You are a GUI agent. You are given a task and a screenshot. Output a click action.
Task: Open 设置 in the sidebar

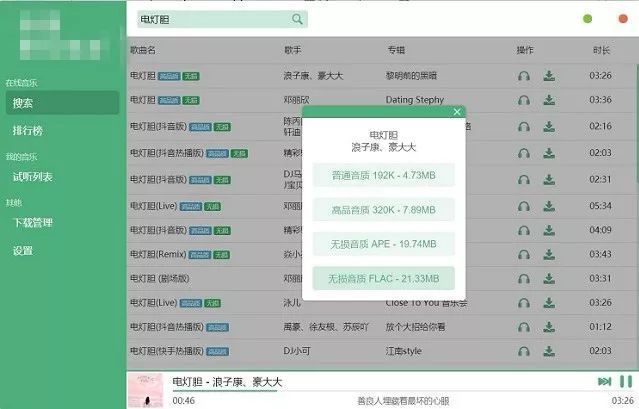tap(23, 251)
